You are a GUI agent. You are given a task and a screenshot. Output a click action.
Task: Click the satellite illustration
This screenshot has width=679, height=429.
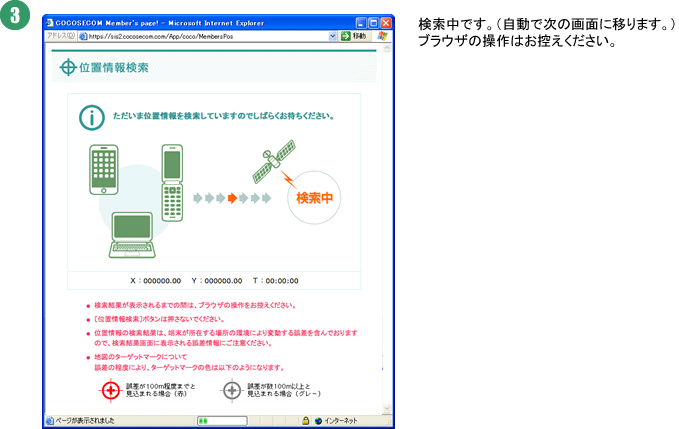(274, 161)
